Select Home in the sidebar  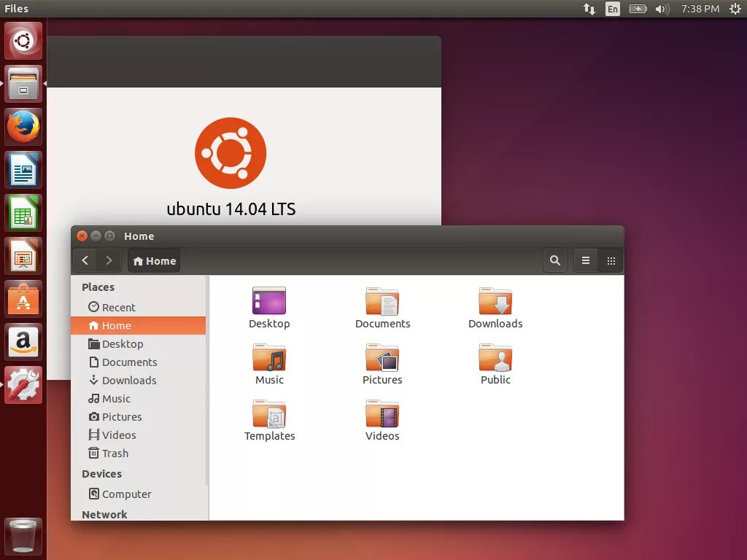138,326
